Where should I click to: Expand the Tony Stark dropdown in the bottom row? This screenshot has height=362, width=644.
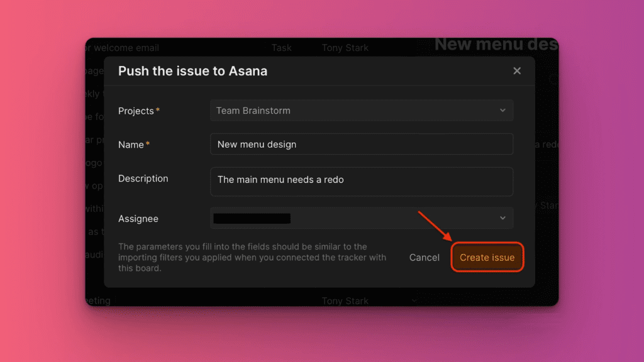coord(414,300)
